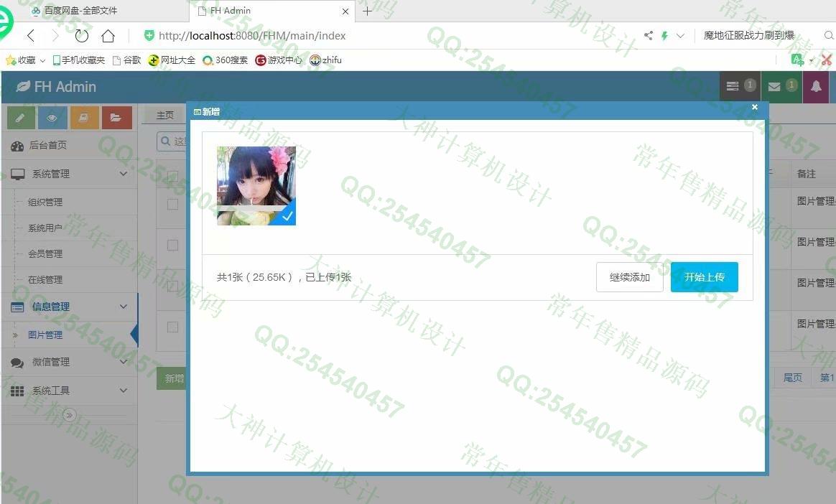This screenshot has height=504, width=836.
Task: Check fourth table row checkbox
Action: [173, 327]
